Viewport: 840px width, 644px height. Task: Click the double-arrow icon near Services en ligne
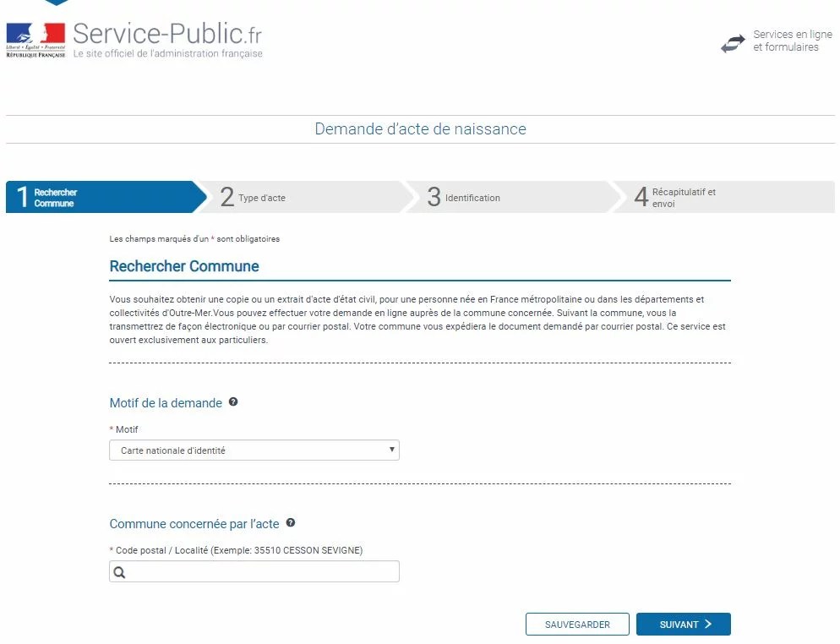732,42
